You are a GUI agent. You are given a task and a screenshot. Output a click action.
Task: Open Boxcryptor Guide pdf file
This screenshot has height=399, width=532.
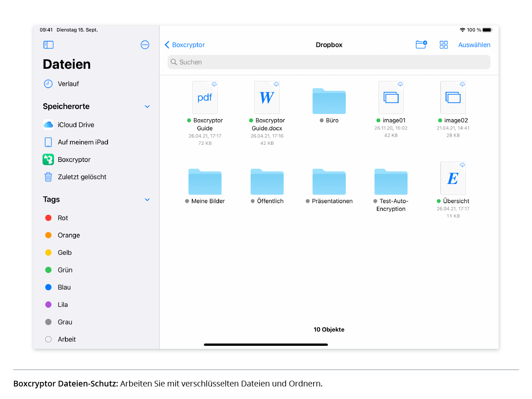click(x=205, y=98)
